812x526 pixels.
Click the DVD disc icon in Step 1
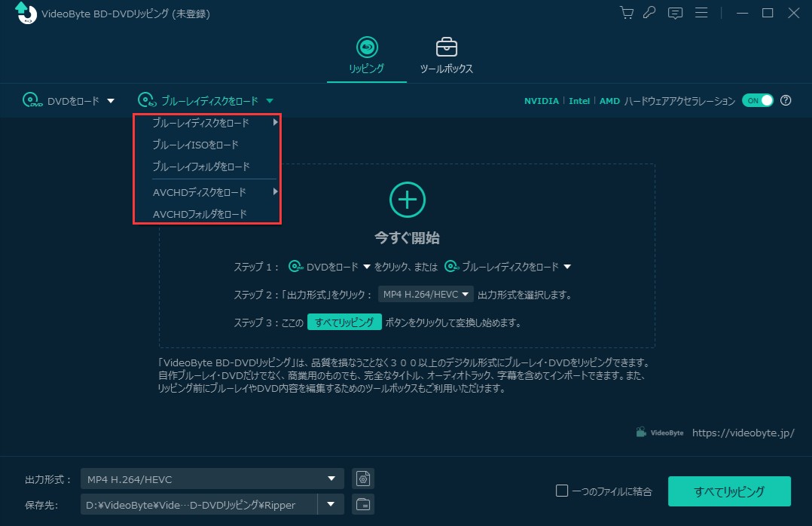pyautogui.click(x=296, y=266)
